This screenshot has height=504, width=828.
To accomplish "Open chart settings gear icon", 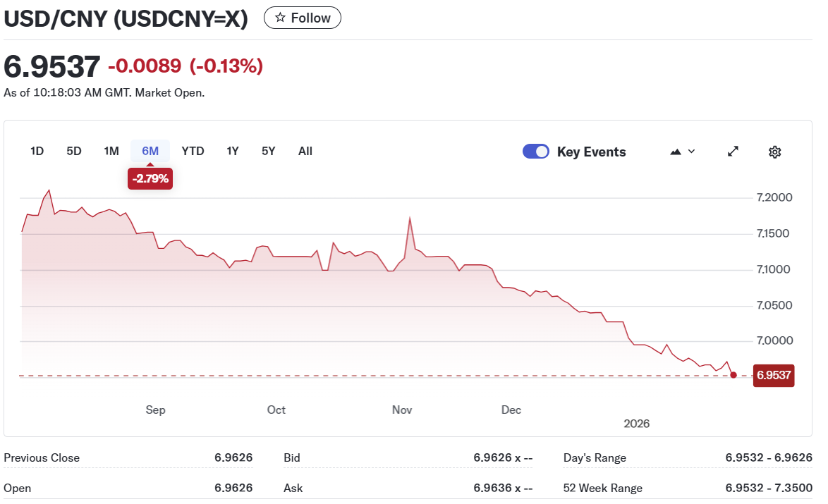I will 774,152.
